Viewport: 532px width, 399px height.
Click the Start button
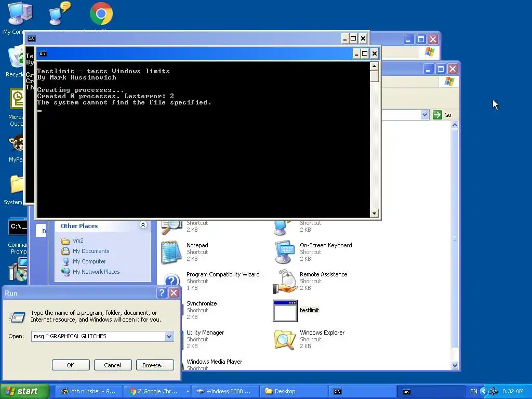click(x=24, y=391)
